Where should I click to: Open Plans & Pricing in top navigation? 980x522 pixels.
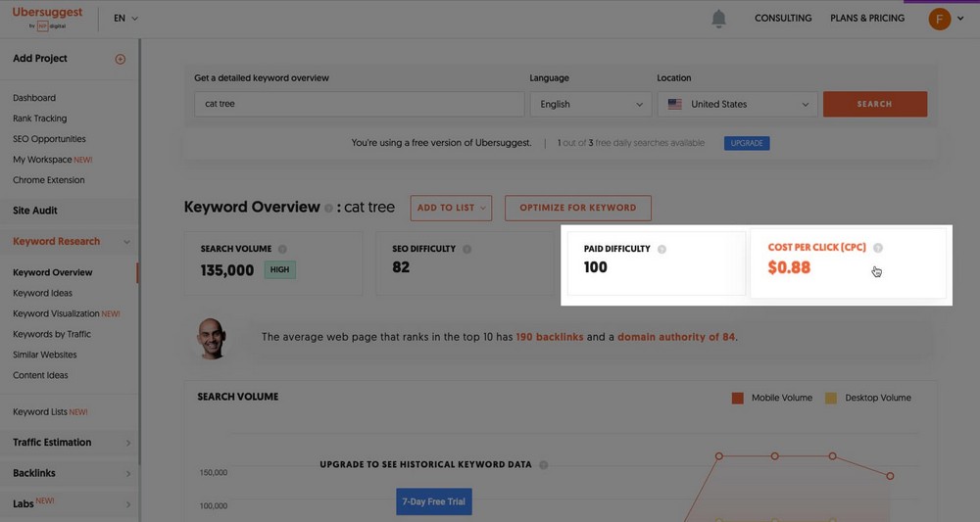pos(867,18)
